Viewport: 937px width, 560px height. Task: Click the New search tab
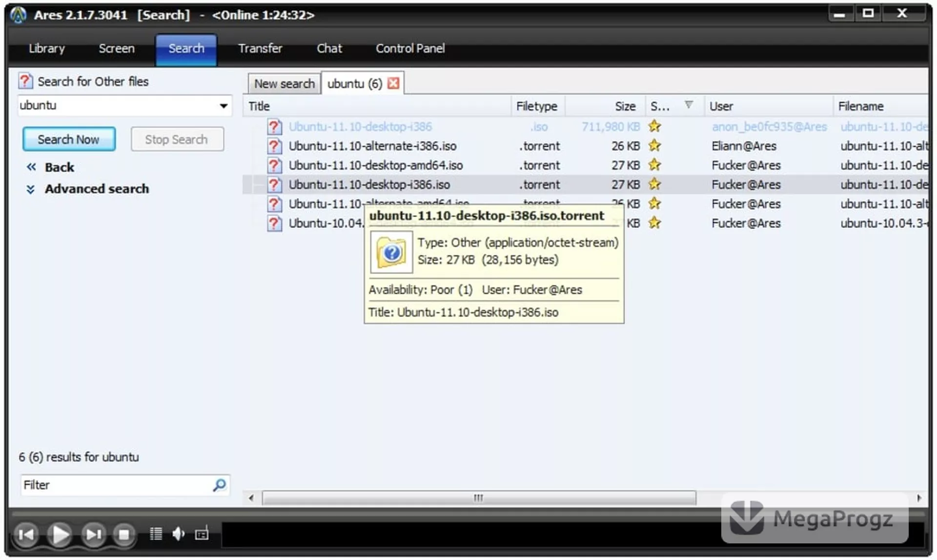coord(284,83)
